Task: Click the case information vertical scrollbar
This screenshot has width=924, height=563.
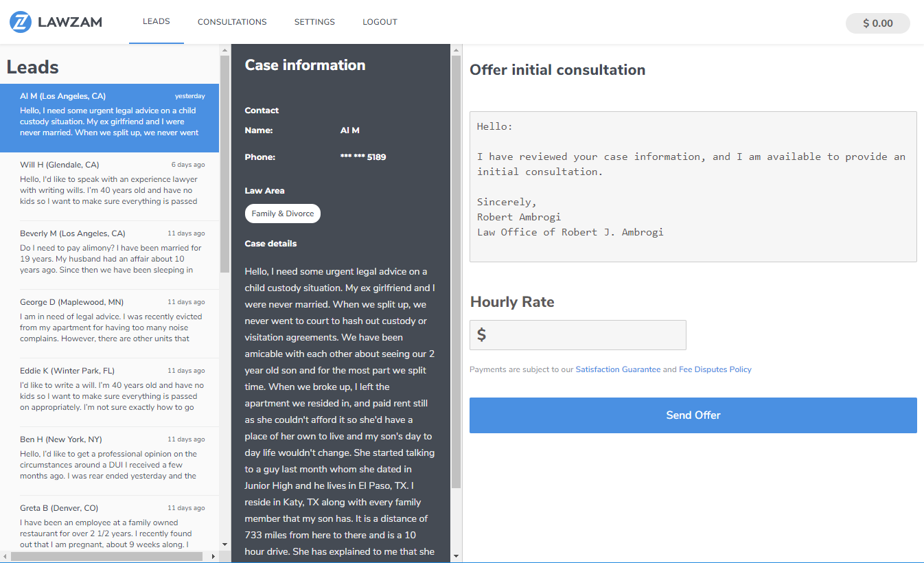Action: [x=456, y=275]
